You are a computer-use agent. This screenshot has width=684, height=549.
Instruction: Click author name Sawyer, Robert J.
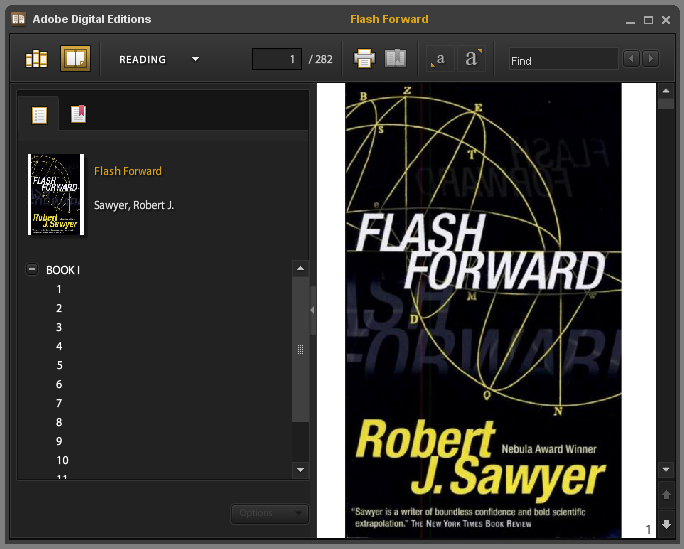134,205
